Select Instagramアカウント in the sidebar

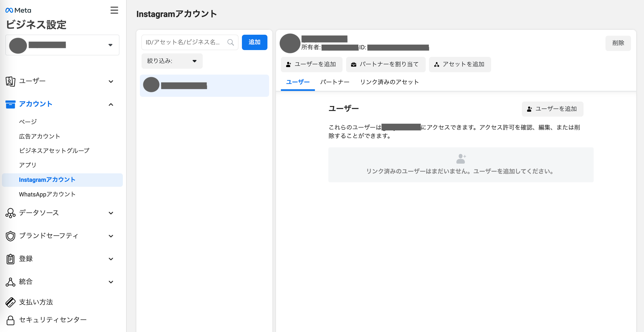click(x=62, y=180)
